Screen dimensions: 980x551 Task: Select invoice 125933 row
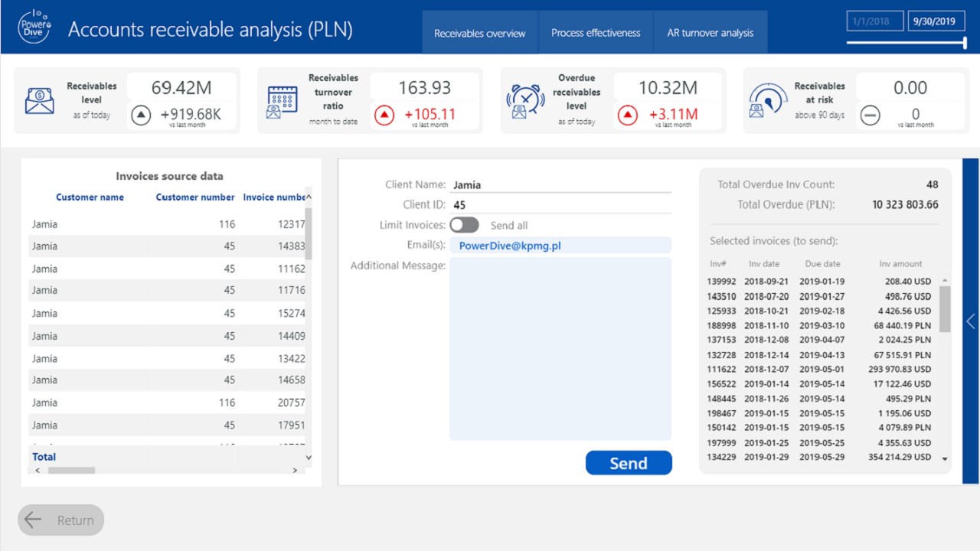click(819, 311)
